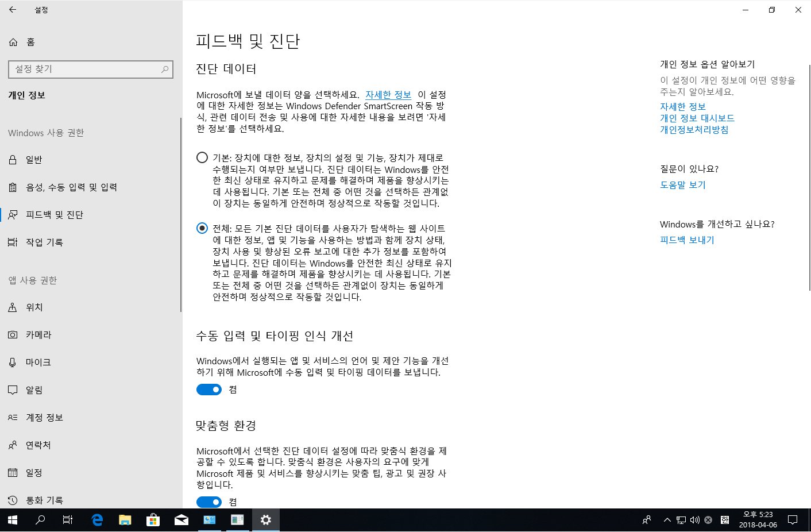Click the 피드백 보내기 link
Image resolution: width=811 pixels, height=532 pixels.
(687, 240)
